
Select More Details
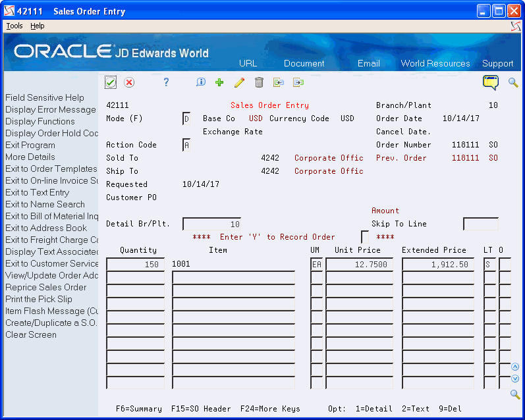click(30, 157)
